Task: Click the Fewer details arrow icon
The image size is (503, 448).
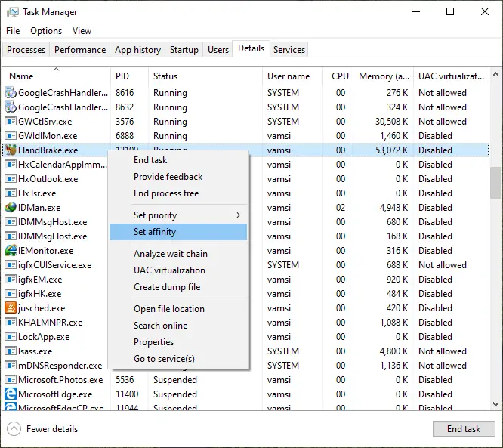Action: [x=14, y=429]
